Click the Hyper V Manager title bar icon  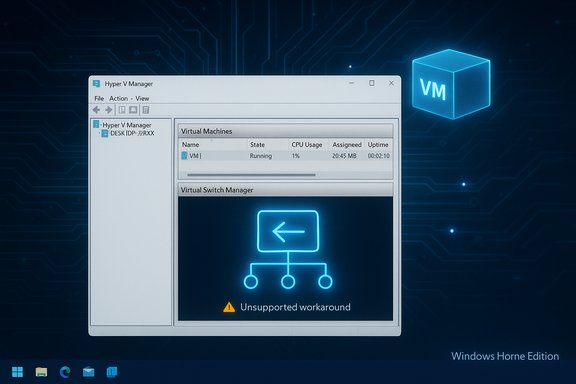point(96,83)
